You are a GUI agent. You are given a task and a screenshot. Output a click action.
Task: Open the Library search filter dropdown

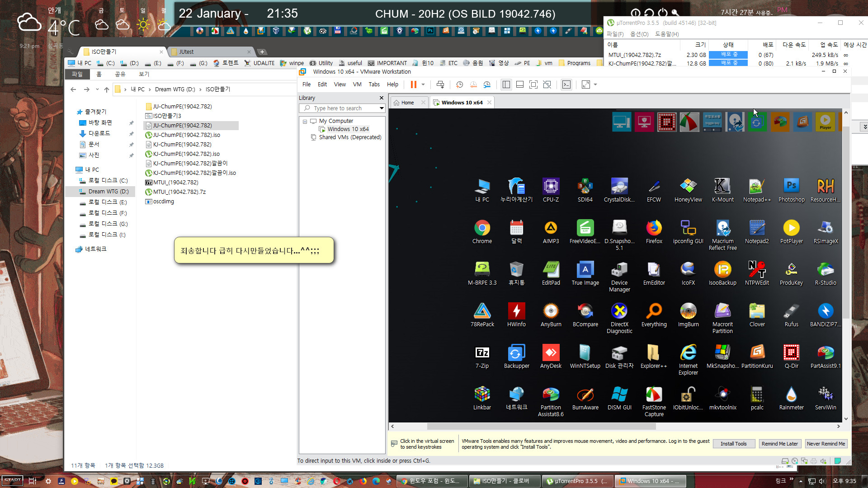pos(382,108)
